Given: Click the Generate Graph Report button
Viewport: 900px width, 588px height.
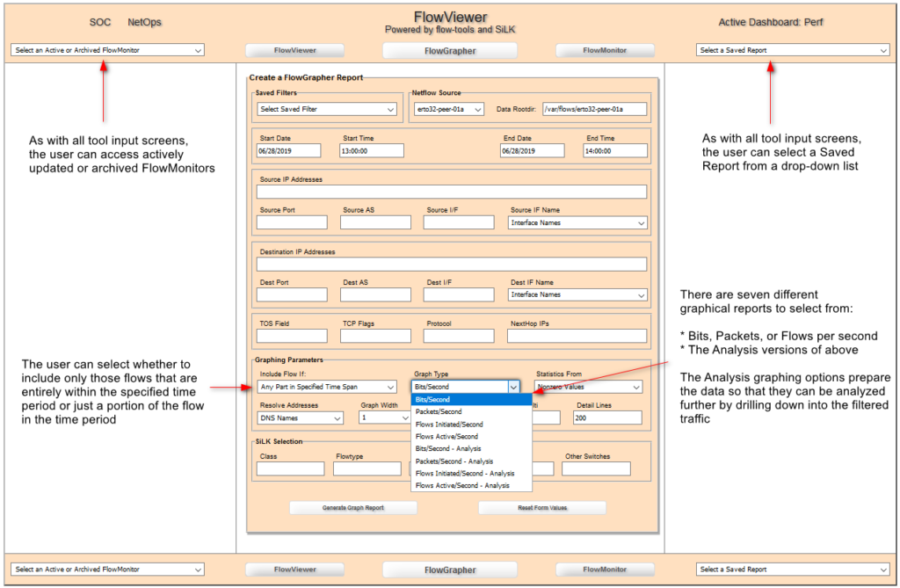Looking at the screenshot, I should click(352, 507).
